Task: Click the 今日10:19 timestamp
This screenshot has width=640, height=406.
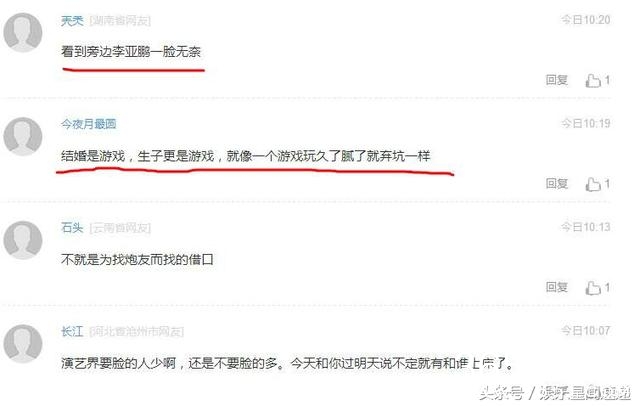Action: (585, 123)
